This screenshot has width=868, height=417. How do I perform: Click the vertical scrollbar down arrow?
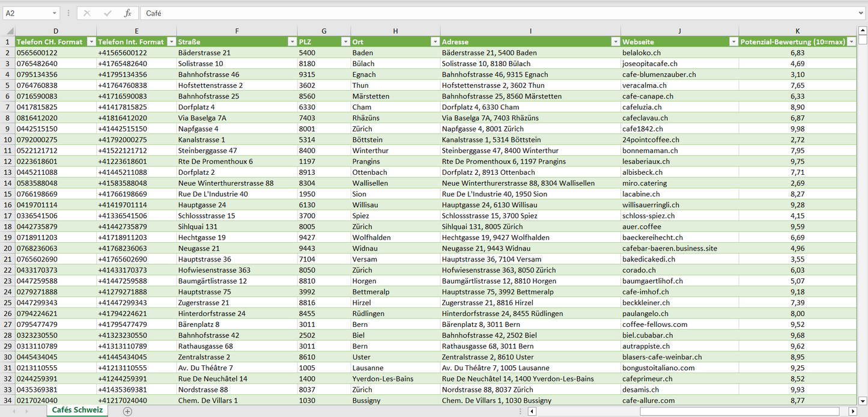click(x=863, y=401)
